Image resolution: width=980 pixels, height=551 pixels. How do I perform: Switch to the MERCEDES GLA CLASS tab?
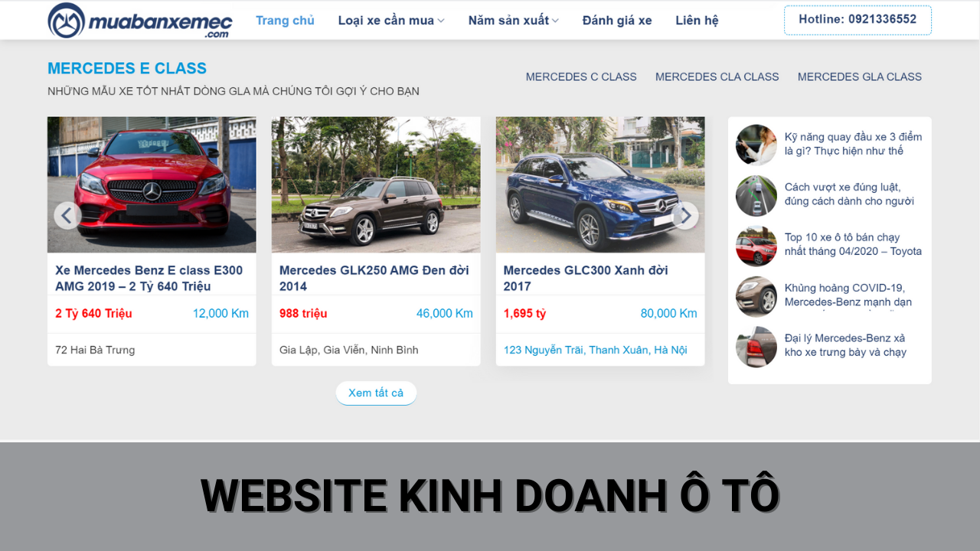tap(860, 77)
